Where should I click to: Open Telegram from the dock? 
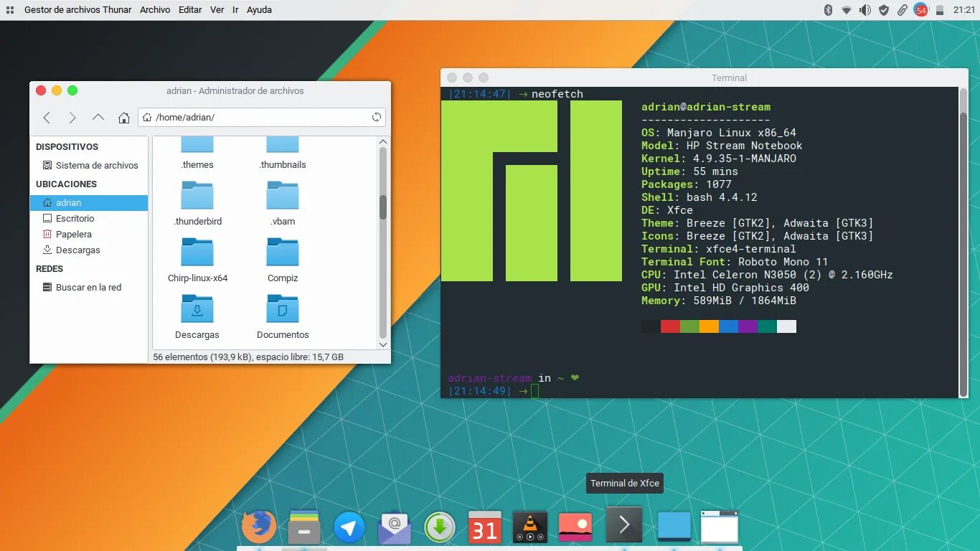click(x=349, y=529)
